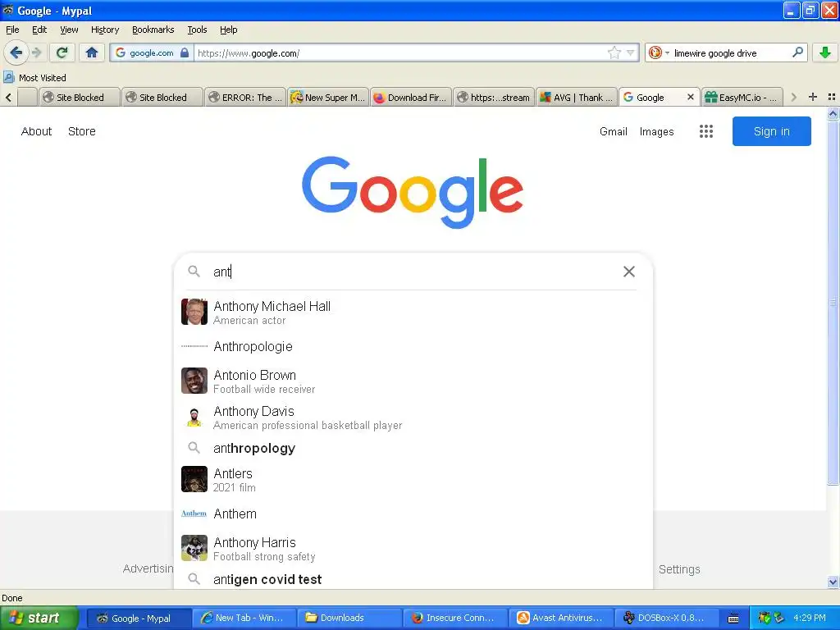
Task: Open the list all tabs button
Action: pyautogui.click(x=832, y=97)
